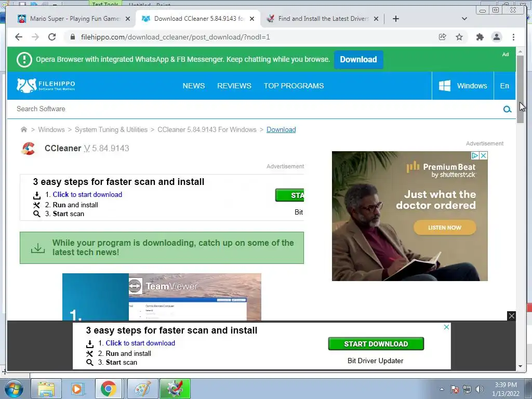Close the Mario Super tab
Screen dimensions: 532x399
[128, 19]
